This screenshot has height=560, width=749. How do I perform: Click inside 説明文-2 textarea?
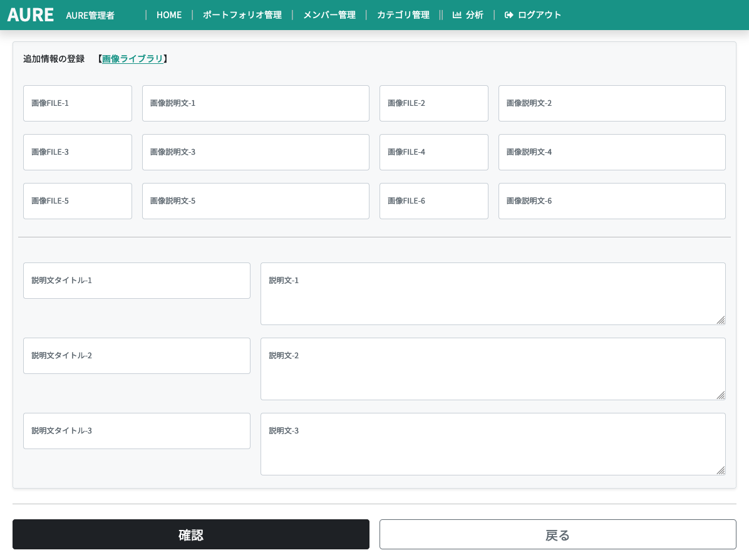tap(492, 369)
